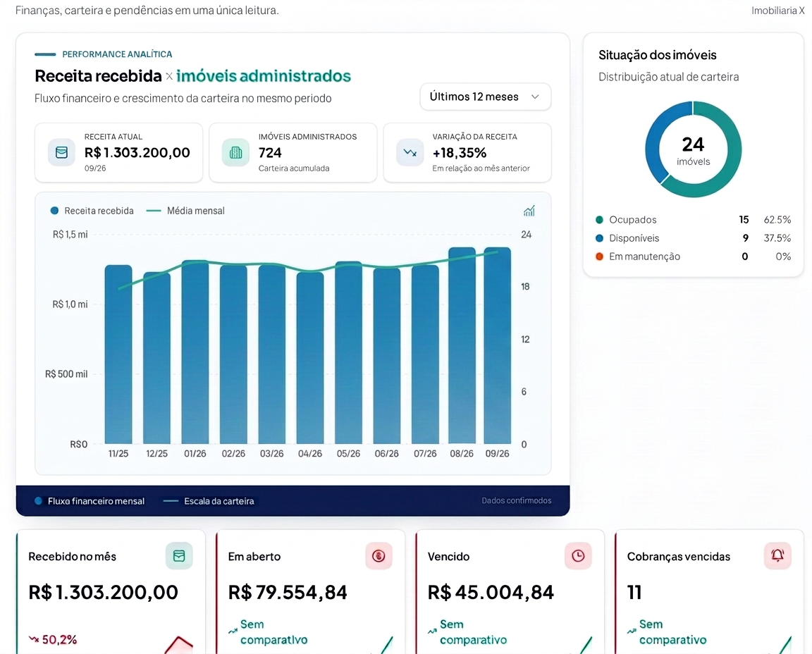Click the building icon in Imóveis Administrados card
The width and height of the screenshot is (812, 654).
point(235,153)
